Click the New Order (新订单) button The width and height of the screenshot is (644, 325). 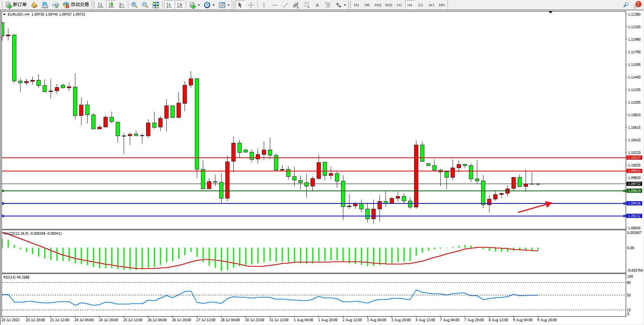tap(16, 5)
